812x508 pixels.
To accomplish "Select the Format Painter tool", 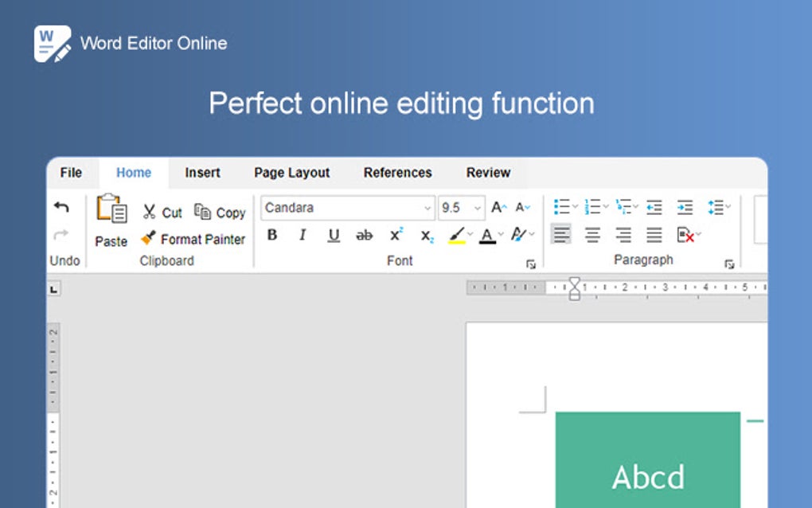I will (x=193, y=239).
